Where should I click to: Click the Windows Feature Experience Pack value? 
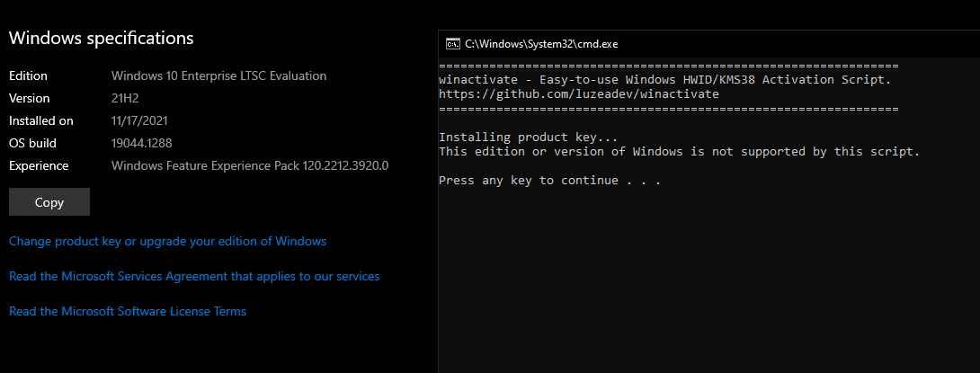(x=249, y=165)
